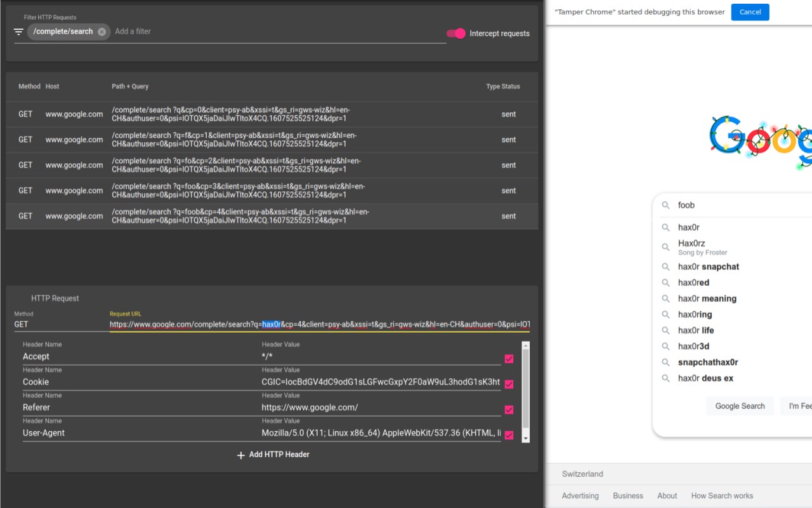Click the Type Status column header
This screenshot has width=812, height=508.
(x=503, y=86)
